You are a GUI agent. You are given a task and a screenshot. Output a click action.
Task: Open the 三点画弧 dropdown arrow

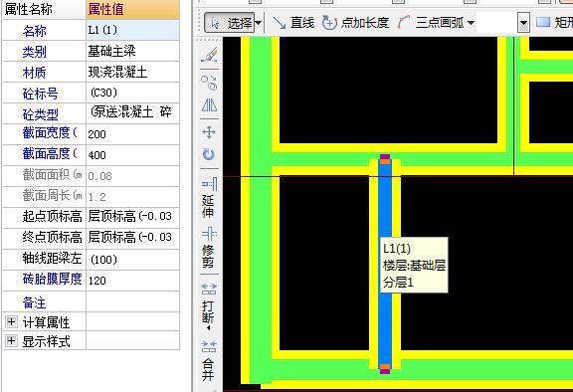click(x=472, y=23)
